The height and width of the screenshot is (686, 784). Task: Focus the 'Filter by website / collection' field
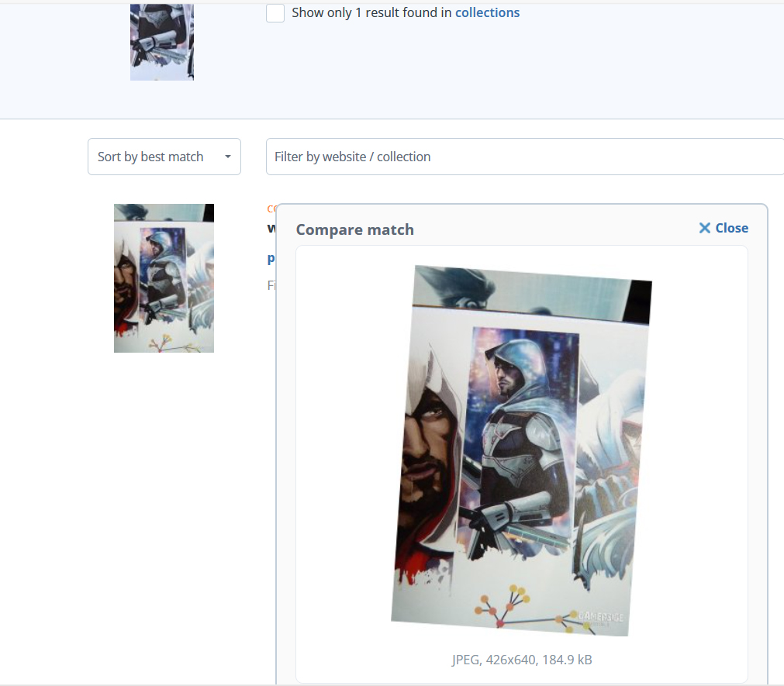525,157
